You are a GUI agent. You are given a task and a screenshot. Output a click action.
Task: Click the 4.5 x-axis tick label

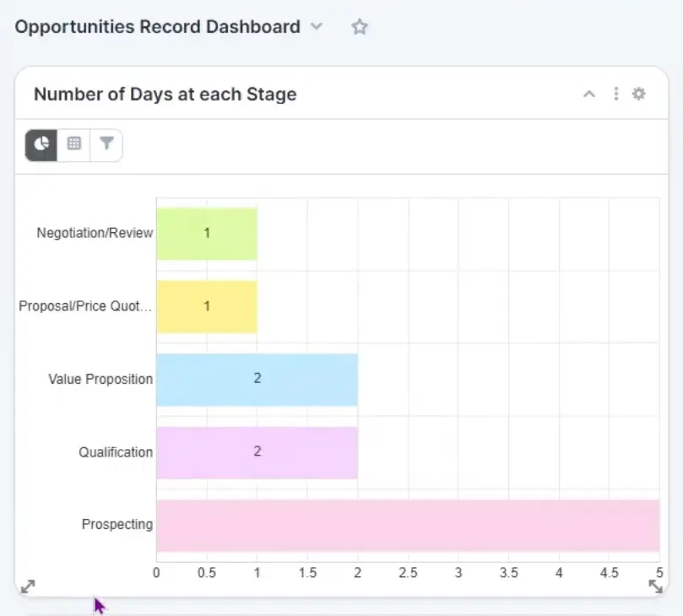pos(609,573)
